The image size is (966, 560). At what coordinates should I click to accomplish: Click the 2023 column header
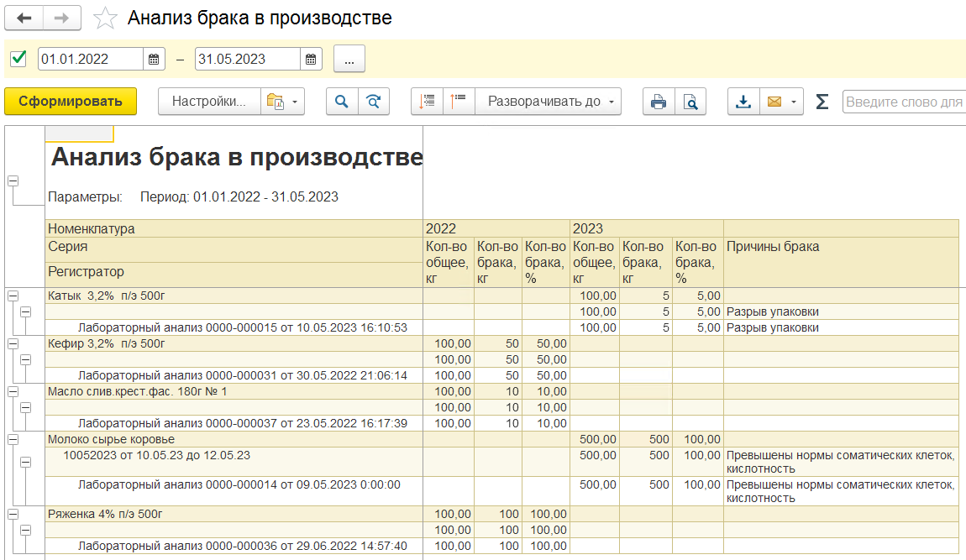(x=647, y=228)
